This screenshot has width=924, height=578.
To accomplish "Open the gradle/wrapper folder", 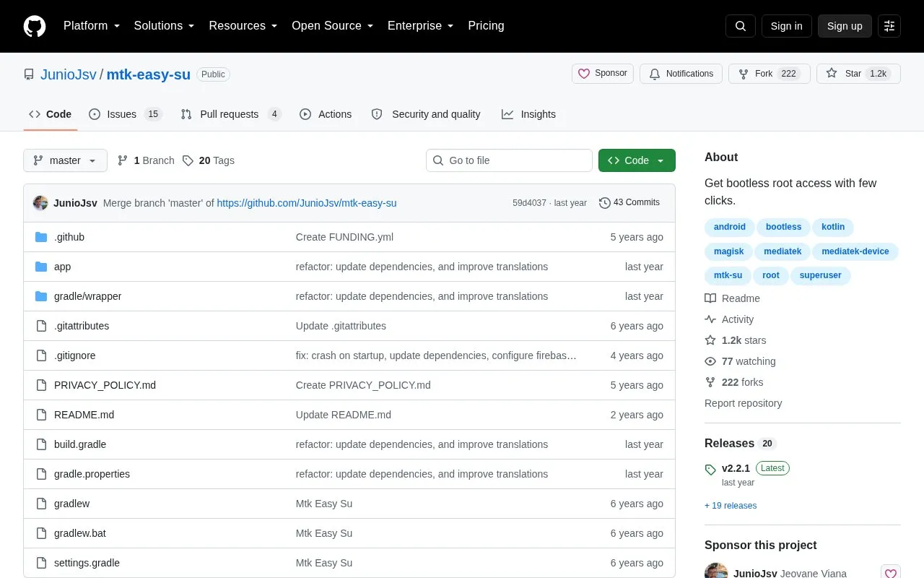I will click(87, 296).
